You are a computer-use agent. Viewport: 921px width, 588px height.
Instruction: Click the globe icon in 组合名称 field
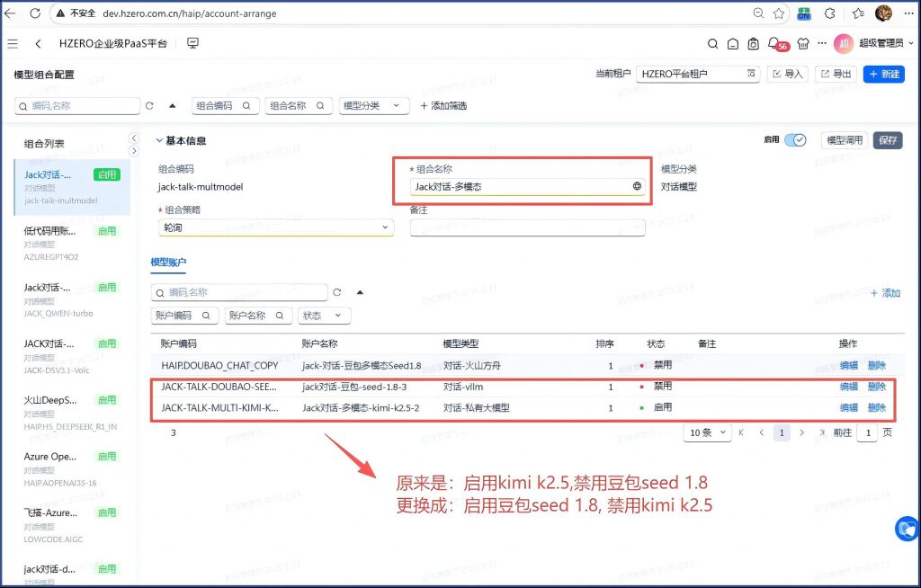(x=637, y=186)
